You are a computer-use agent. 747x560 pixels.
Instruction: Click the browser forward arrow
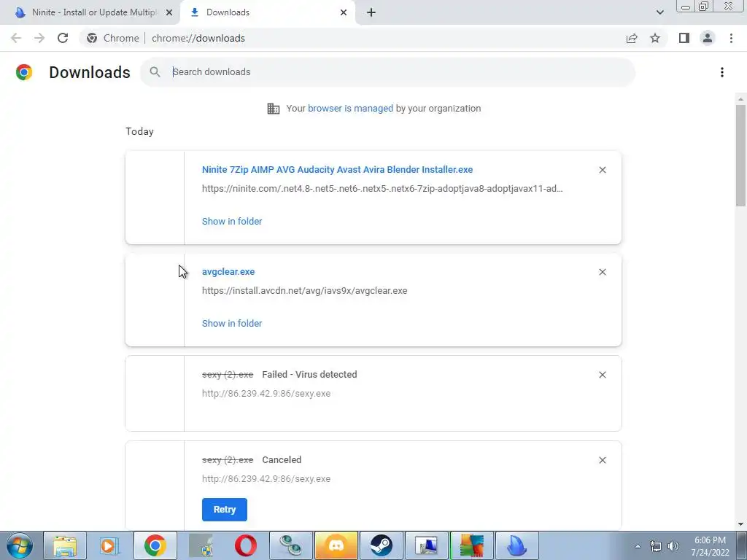coord(39,38)
